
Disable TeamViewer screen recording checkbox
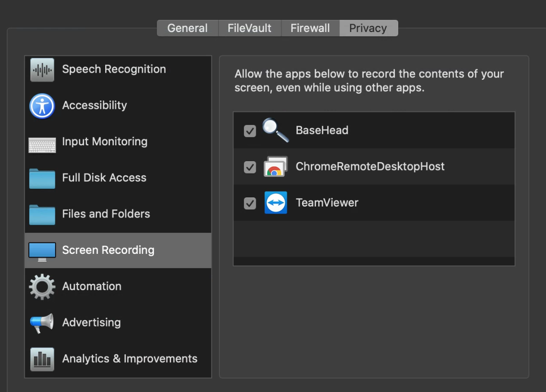250,203
